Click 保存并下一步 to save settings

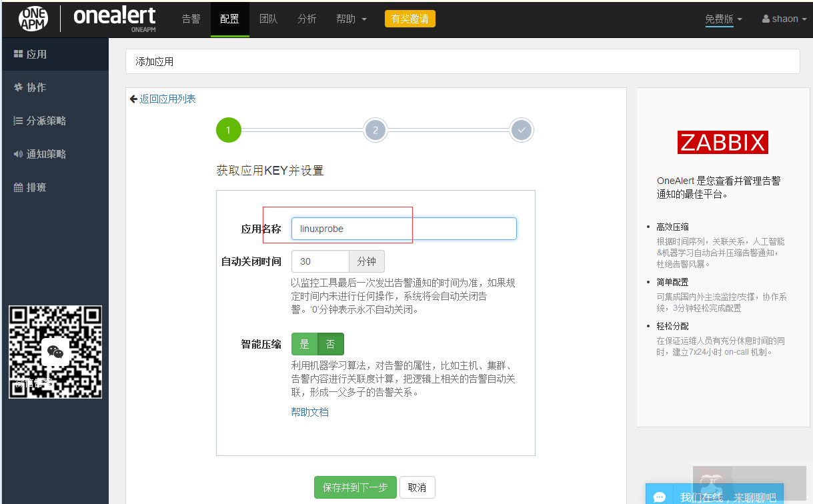(355, 487)
